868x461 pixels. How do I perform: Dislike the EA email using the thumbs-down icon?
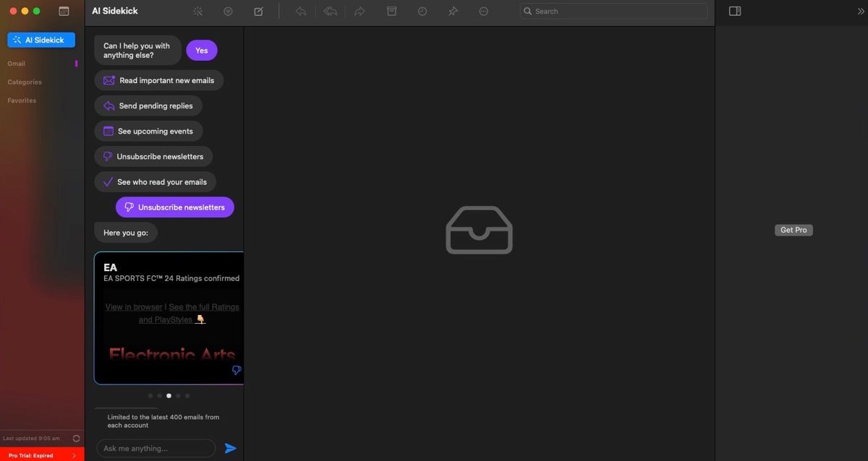click(x=237, y=369)
